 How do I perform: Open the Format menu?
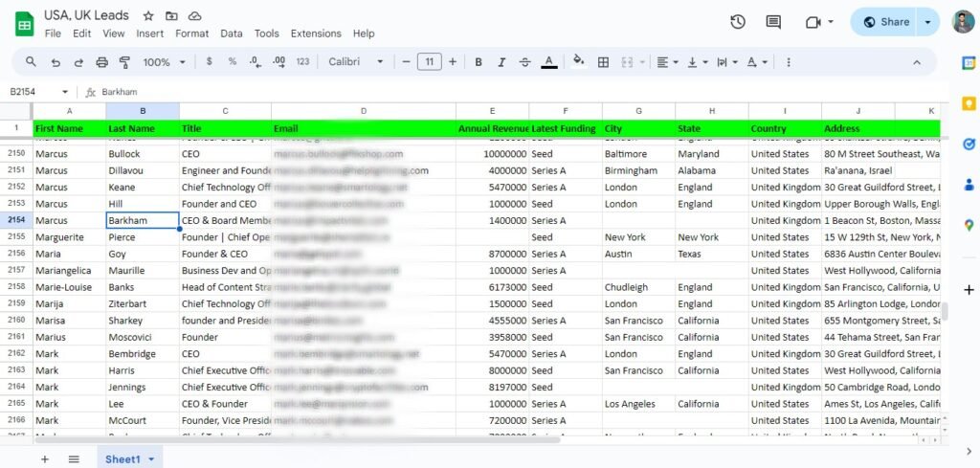191,33
